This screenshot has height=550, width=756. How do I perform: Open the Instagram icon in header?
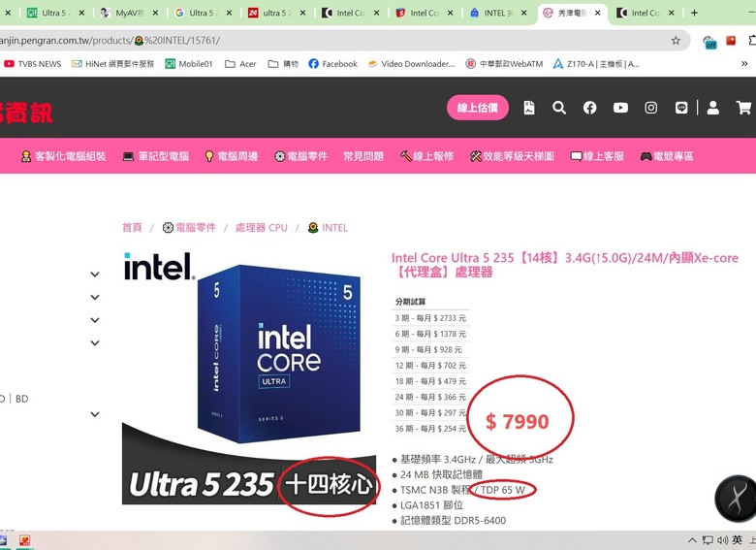pos(651,108)
